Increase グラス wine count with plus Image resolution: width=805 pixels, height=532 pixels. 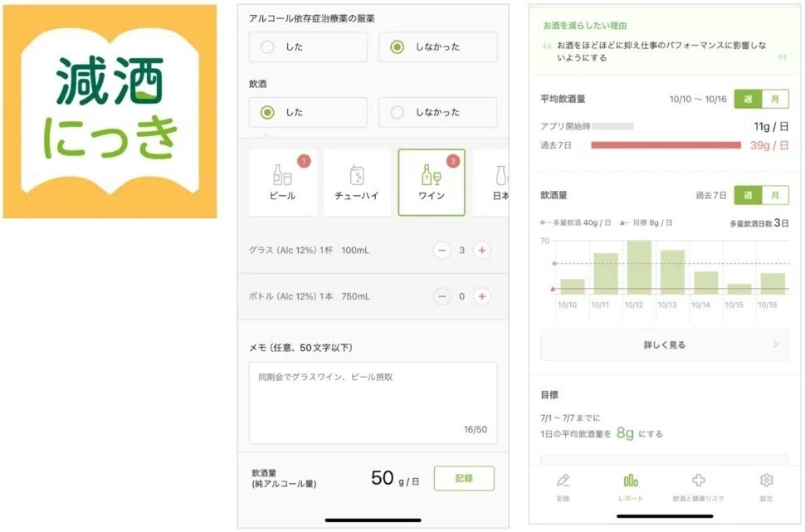point(482,250)
